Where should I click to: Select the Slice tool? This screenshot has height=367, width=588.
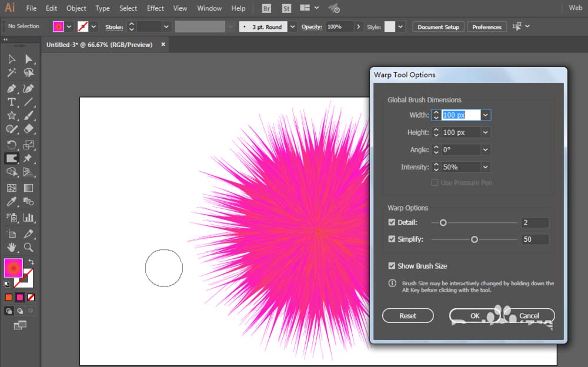pos(28,233)
